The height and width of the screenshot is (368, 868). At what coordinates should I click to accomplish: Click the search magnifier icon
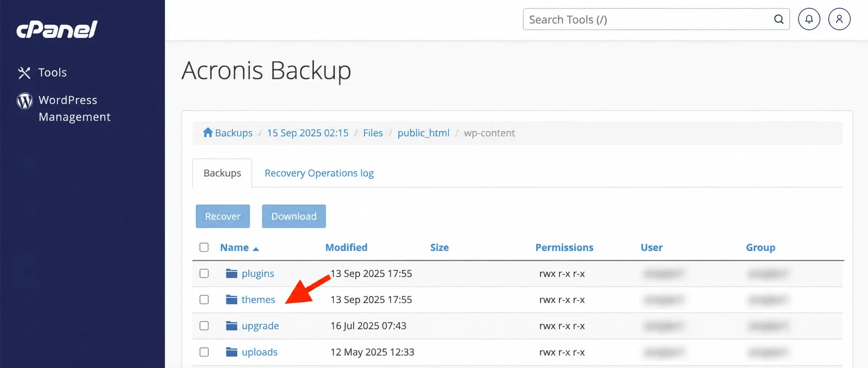pos(778,19)
